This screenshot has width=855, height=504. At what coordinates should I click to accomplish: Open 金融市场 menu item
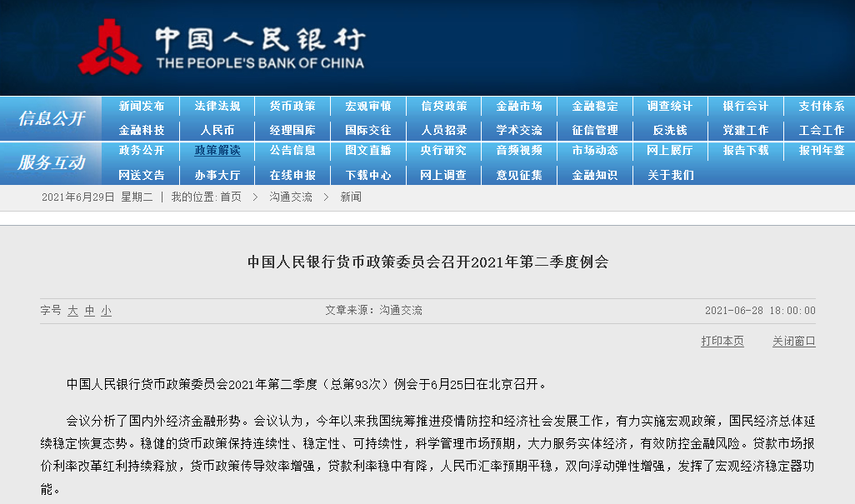point(519,107)
